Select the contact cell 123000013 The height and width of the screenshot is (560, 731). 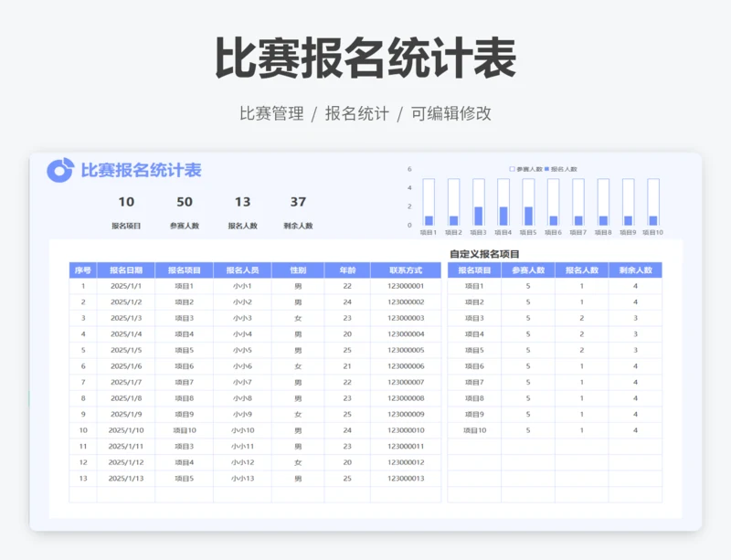point(406,478)
